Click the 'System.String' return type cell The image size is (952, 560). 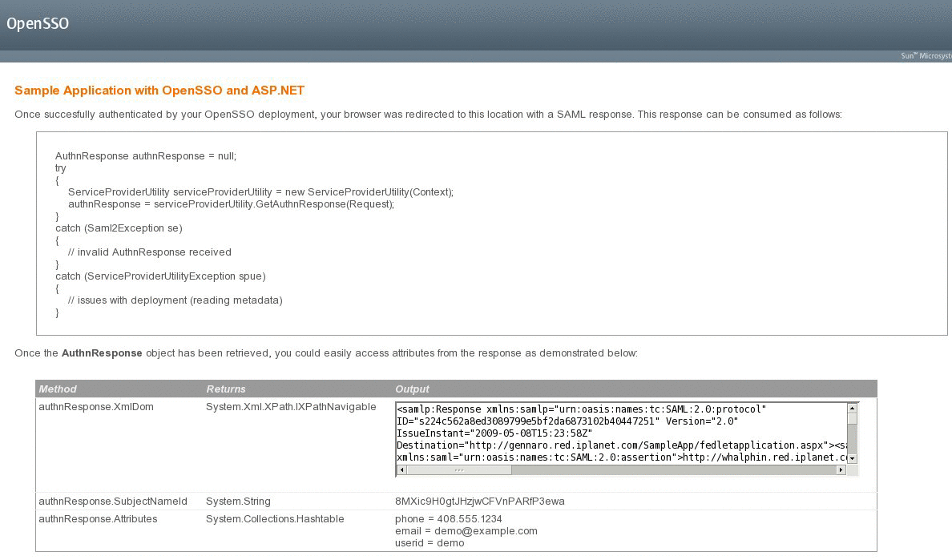tap(238, 502)
